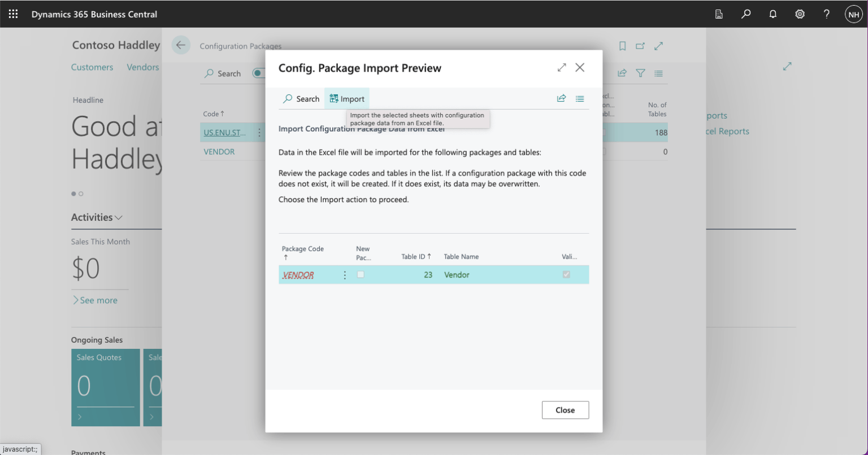Open VENDOR package in Configuration Packages list
868x455 pixels.
pyautogui.click(x=219, y=151)
